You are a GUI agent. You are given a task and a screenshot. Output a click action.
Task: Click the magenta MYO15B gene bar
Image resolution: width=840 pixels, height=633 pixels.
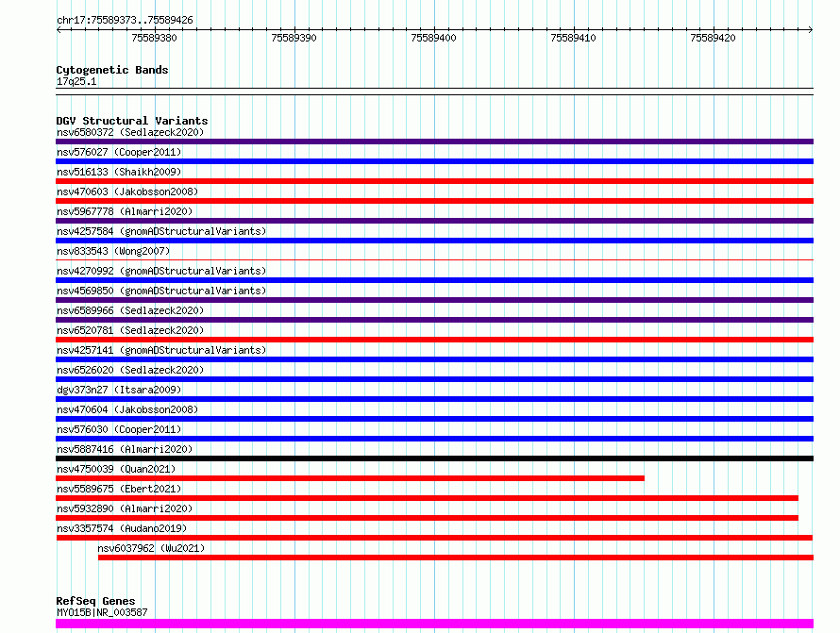tap(434, 624)
